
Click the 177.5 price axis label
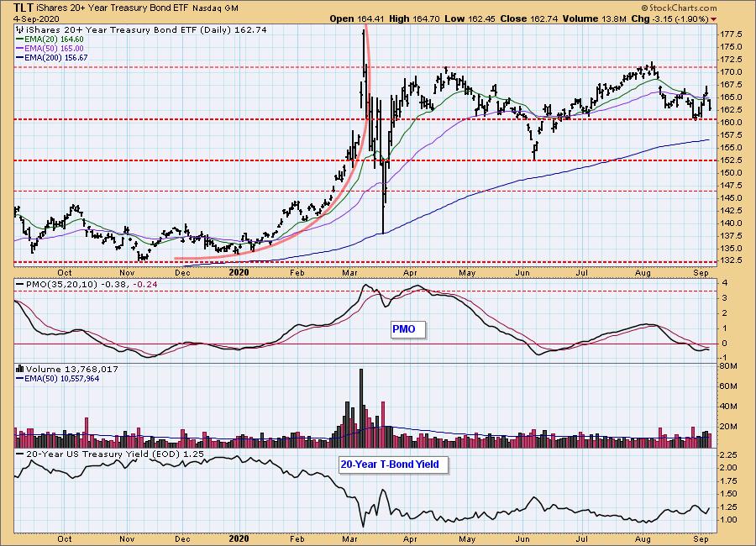[x=730, y=34]
